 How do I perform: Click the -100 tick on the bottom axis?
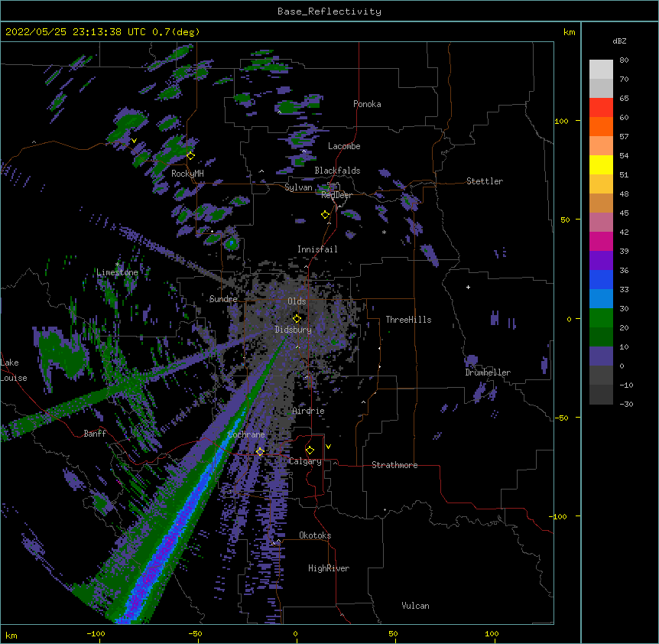coord(96,633)
